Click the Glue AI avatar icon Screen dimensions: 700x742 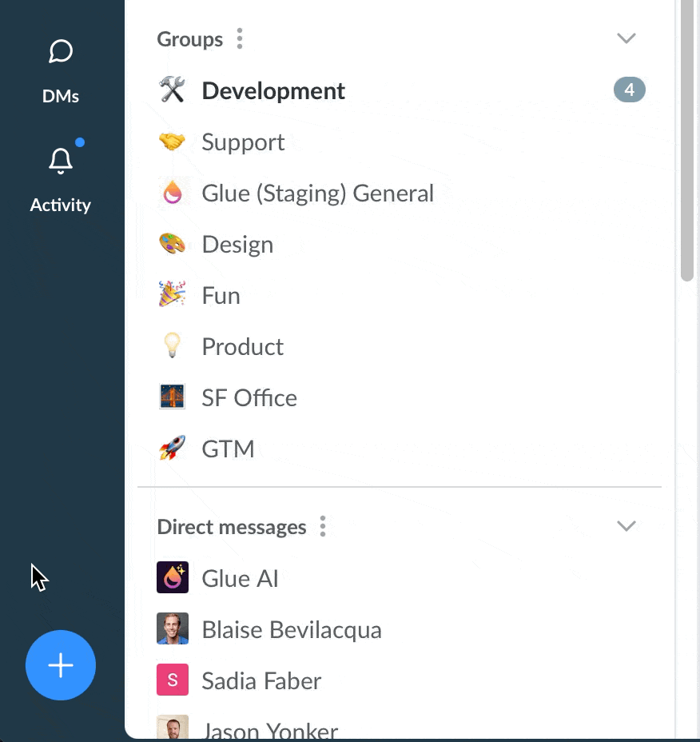pos(173,577)
